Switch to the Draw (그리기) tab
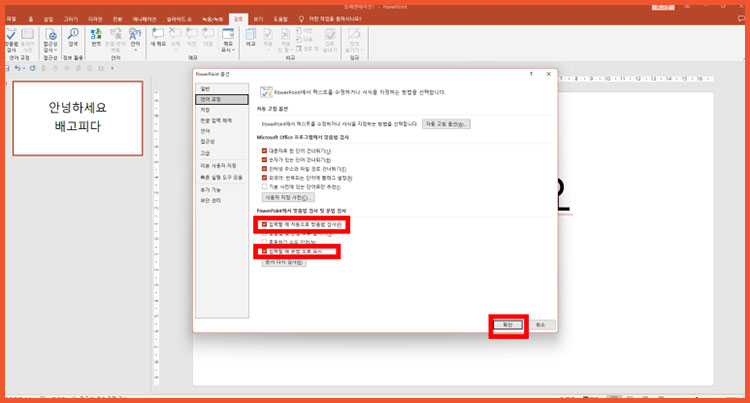The height and width of the screenshot is (403, 750). [x=71, y=19]
